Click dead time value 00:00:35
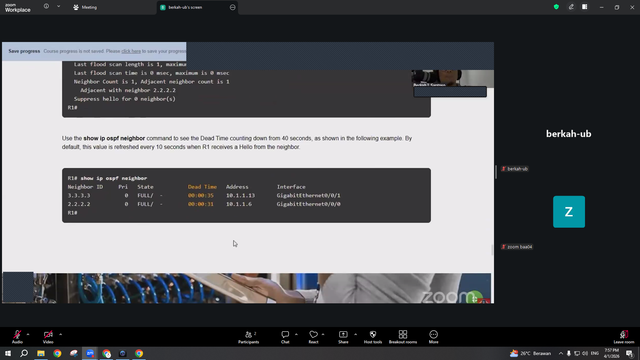This screenshot has width=640, height=360. (201, 196)
